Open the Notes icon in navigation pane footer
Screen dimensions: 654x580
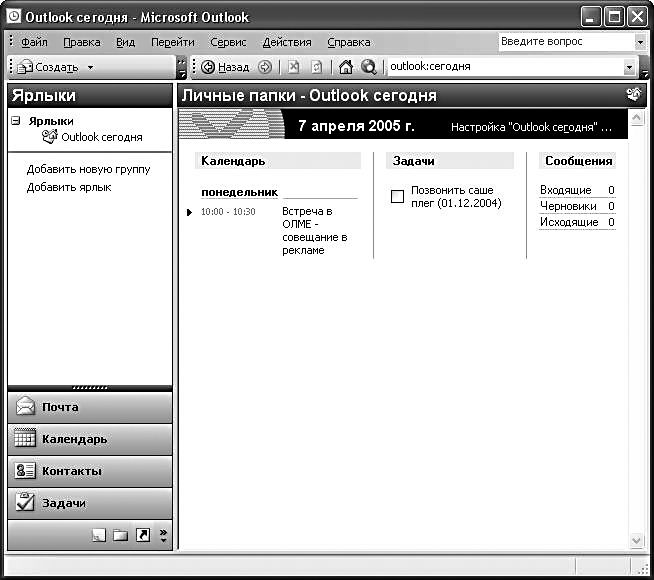pos(98,536)
